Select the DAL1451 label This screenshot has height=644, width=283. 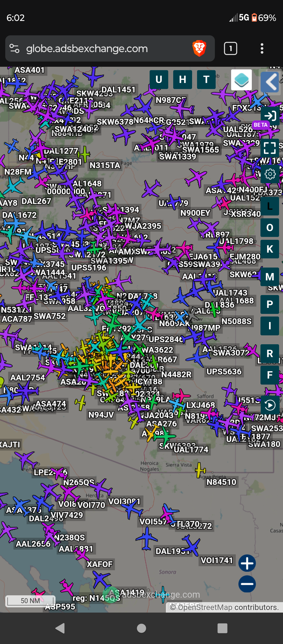tap(118, 90)
